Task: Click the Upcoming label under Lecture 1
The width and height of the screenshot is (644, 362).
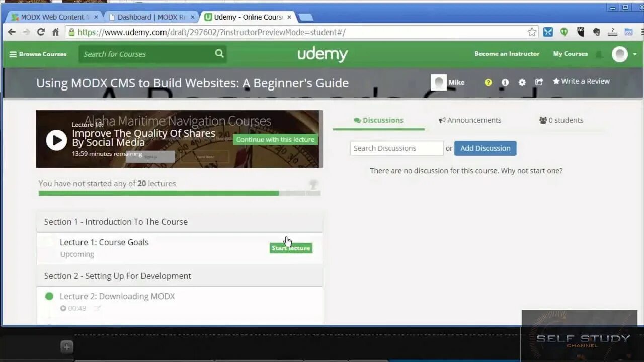Action: point(77,254)
